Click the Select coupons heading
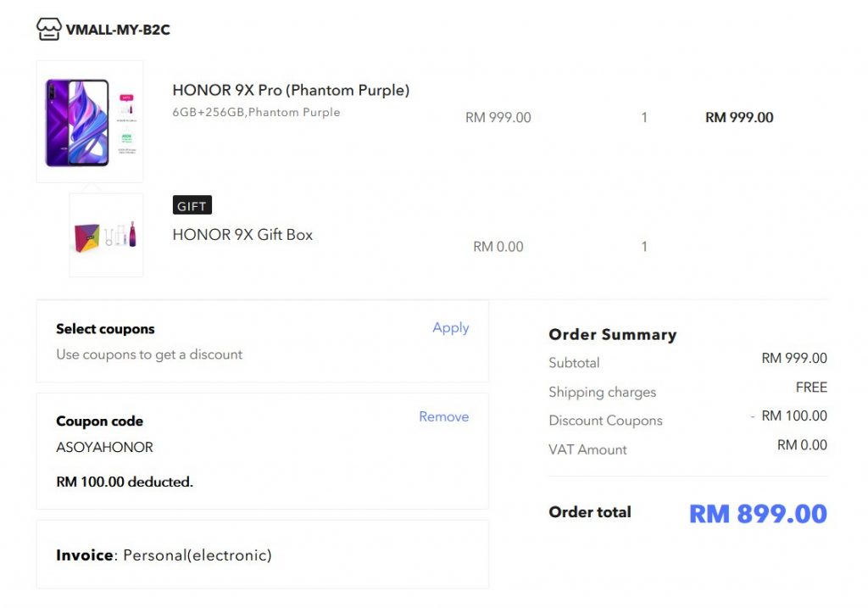868x608 pixels. [x=105, y=329]
